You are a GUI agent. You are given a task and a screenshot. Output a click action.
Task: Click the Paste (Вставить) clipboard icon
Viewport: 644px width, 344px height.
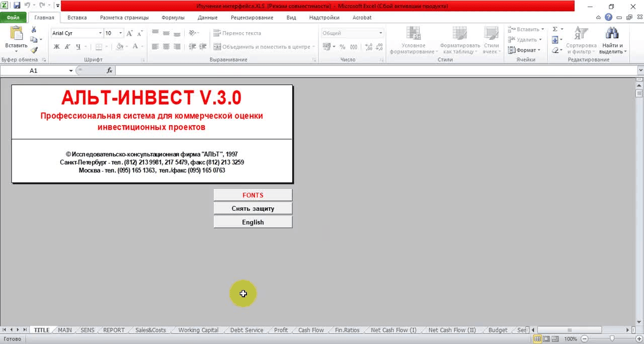[x=16, y=35]
